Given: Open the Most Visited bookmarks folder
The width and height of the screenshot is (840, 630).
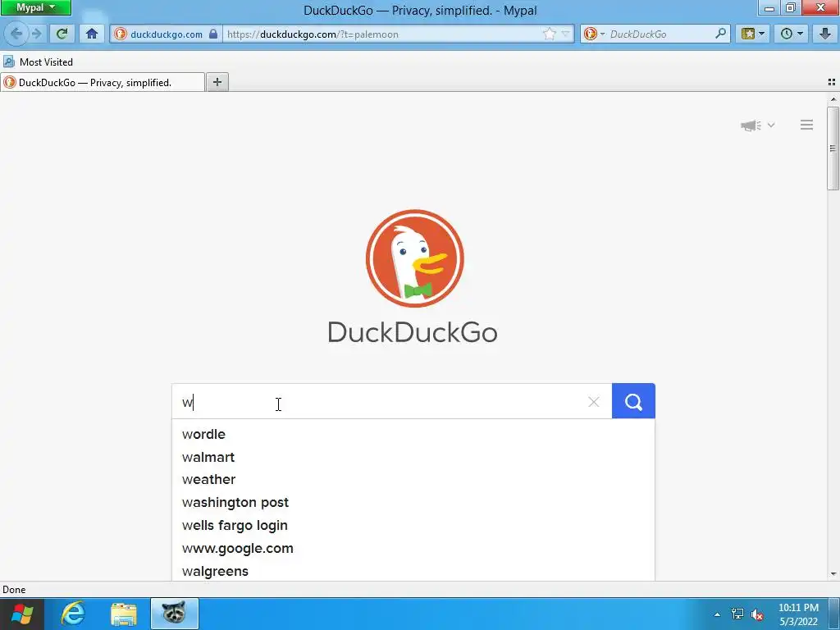Looking at the screenshot, I should coord(38,62).
